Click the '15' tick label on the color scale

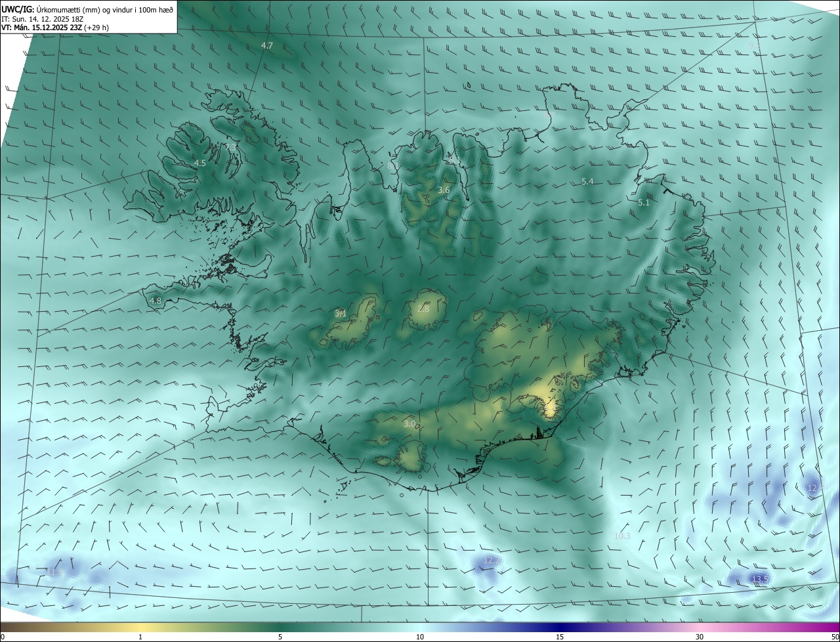(x=560, y=637)
